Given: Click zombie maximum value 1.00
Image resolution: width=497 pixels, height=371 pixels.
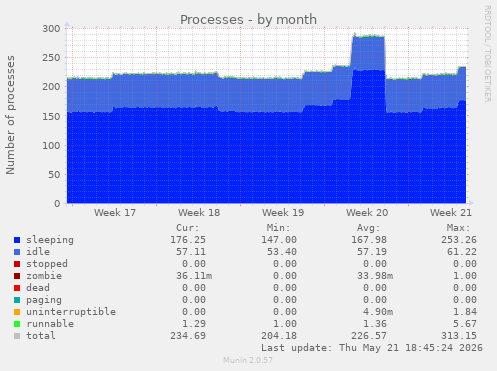Looking at the screenshot, I should (465, 276).
